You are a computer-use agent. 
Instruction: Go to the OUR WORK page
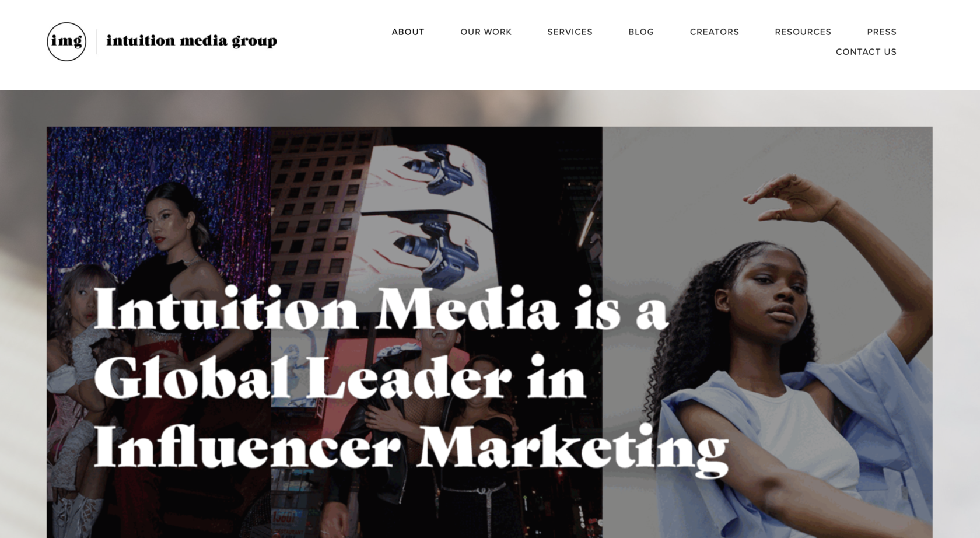486,32
